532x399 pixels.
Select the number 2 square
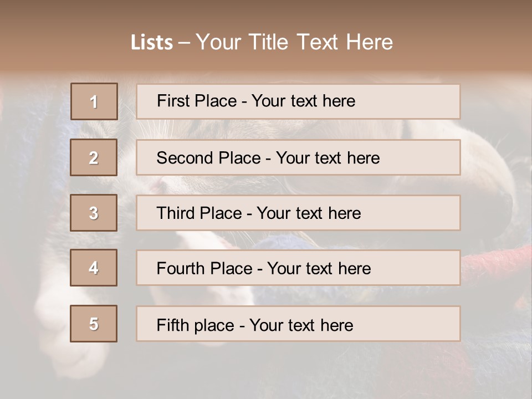tap(94, 157)
